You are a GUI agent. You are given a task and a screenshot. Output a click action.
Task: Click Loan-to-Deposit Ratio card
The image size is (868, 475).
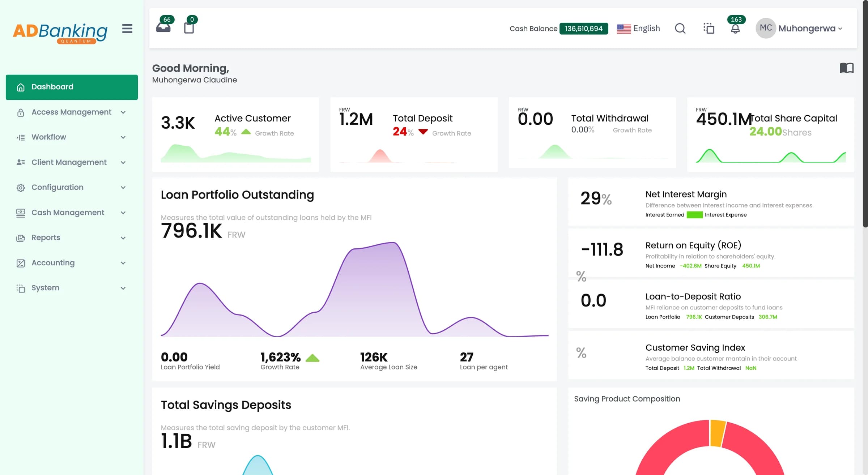(711, 304)
